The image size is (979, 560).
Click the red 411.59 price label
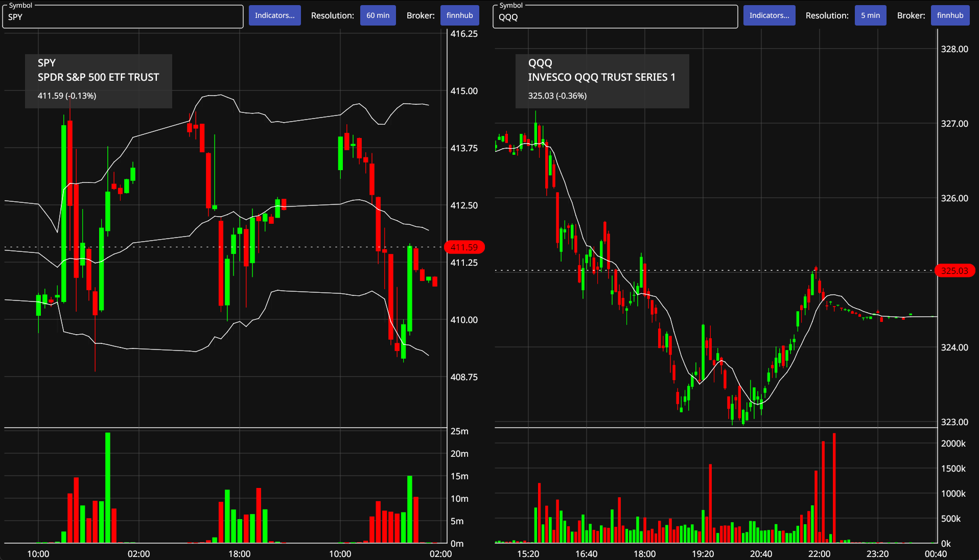pyautogui.click(x=464, y=247)
